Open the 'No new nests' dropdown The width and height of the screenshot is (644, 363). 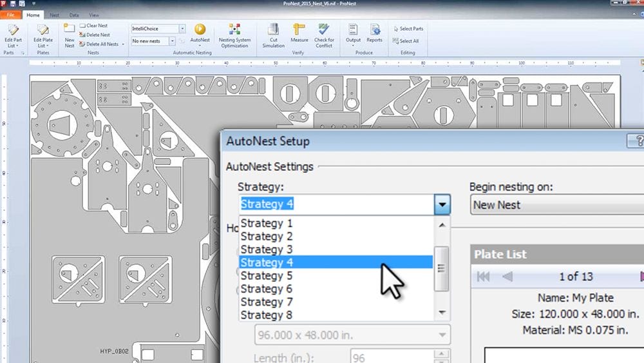pyautogui.click(x=172, y=41)
